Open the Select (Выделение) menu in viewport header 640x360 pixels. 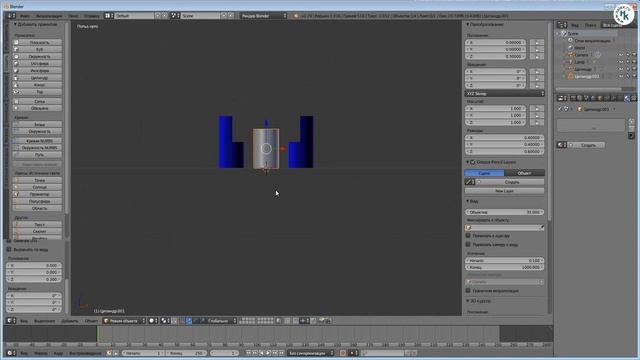(x=44, y=321)
